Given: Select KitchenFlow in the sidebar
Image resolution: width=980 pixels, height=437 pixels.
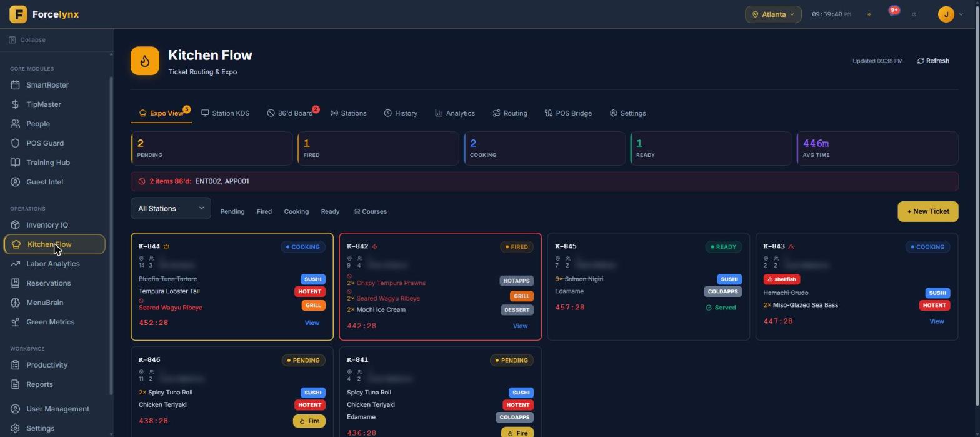Looking at the screenshot, I should [x=54, y=244].
